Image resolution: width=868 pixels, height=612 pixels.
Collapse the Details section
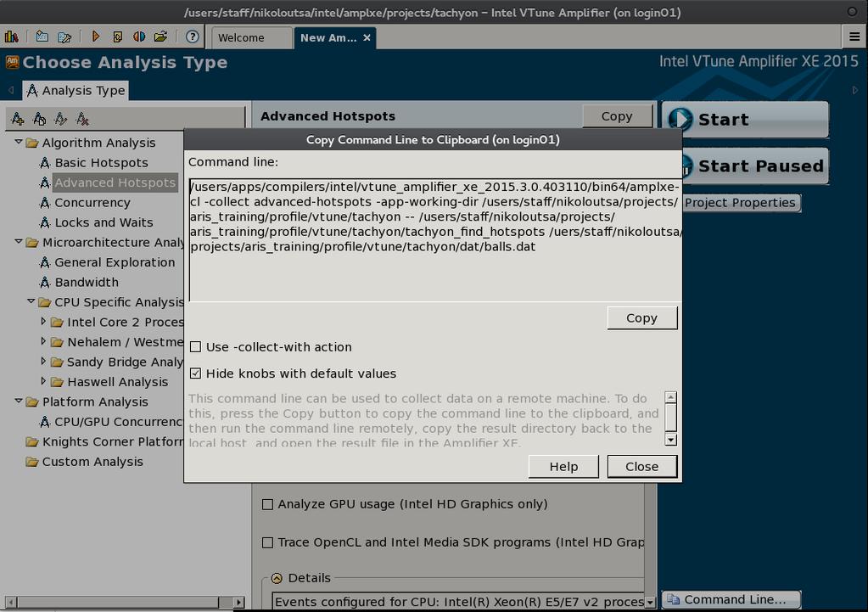pos(277,578)
